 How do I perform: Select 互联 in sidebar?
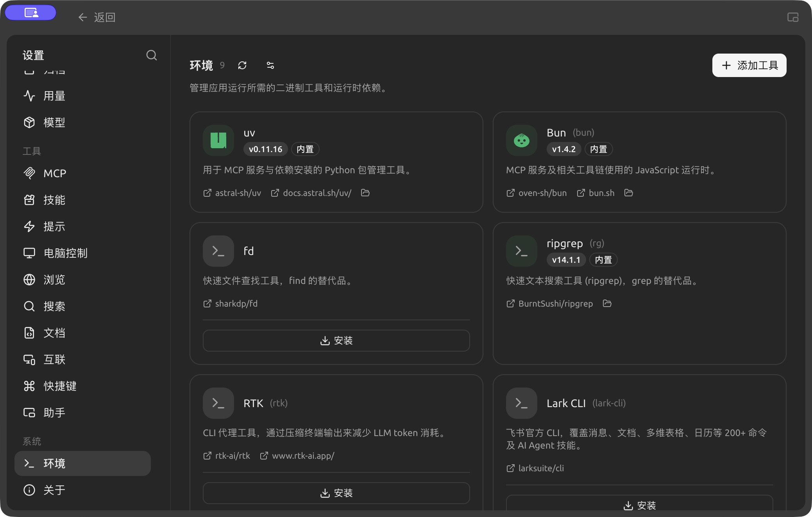82,359
